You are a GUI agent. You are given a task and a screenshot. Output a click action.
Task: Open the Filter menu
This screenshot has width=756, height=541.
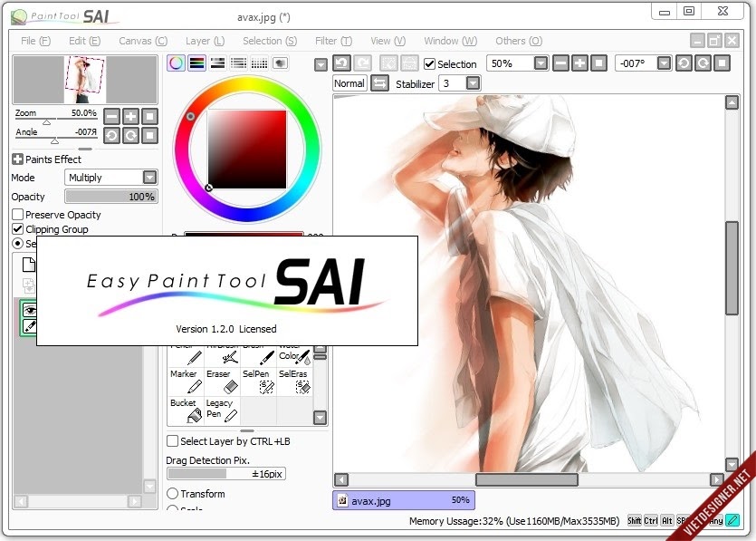pos(334,41)
